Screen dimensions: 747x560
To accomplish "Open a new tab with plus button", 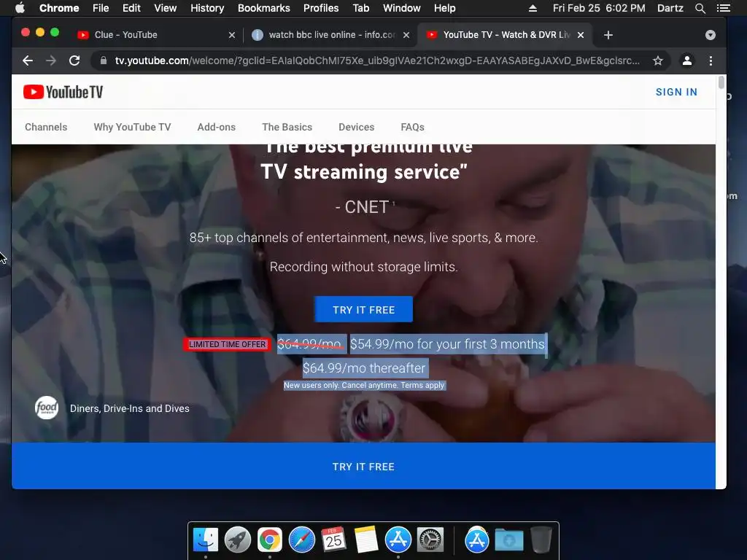I will [608, 35].
